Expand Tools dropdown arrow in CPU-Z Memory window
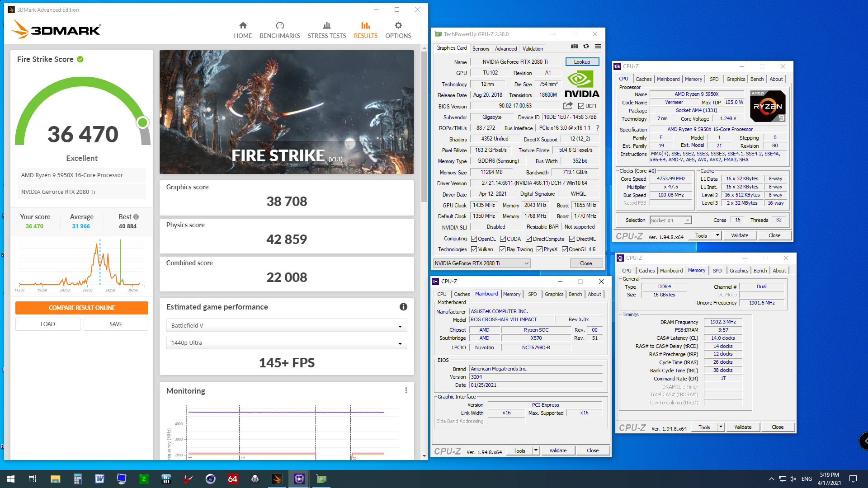The height and width of the screenshot is (488, 868). (721, 427)
